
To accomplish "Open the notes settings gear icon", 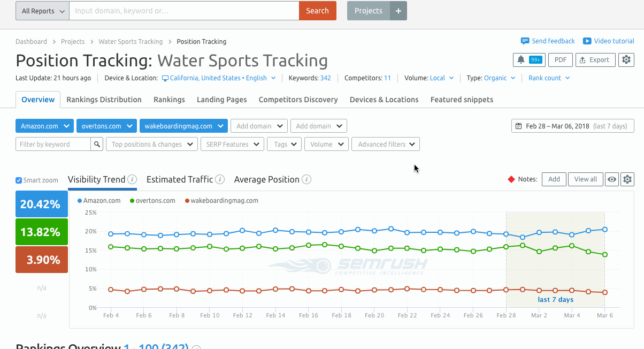I will (x=627, y=179).
